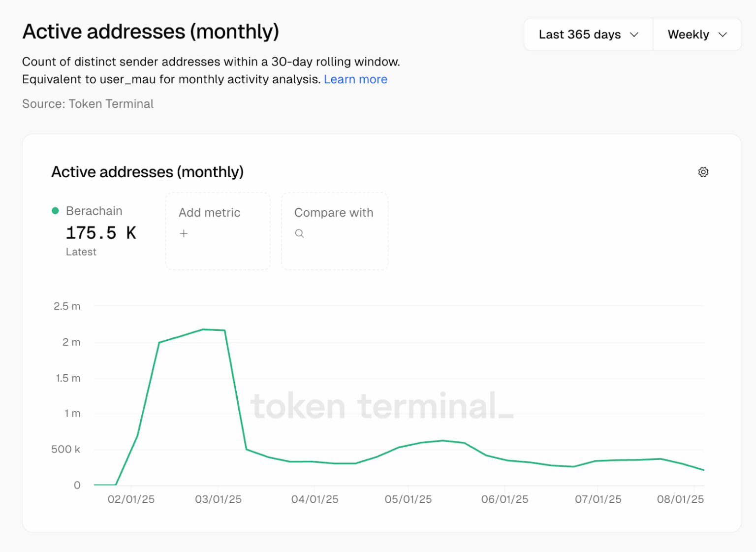Click the Berachain series label
This screenshot has width=756, height=552.
pos(94,210)
